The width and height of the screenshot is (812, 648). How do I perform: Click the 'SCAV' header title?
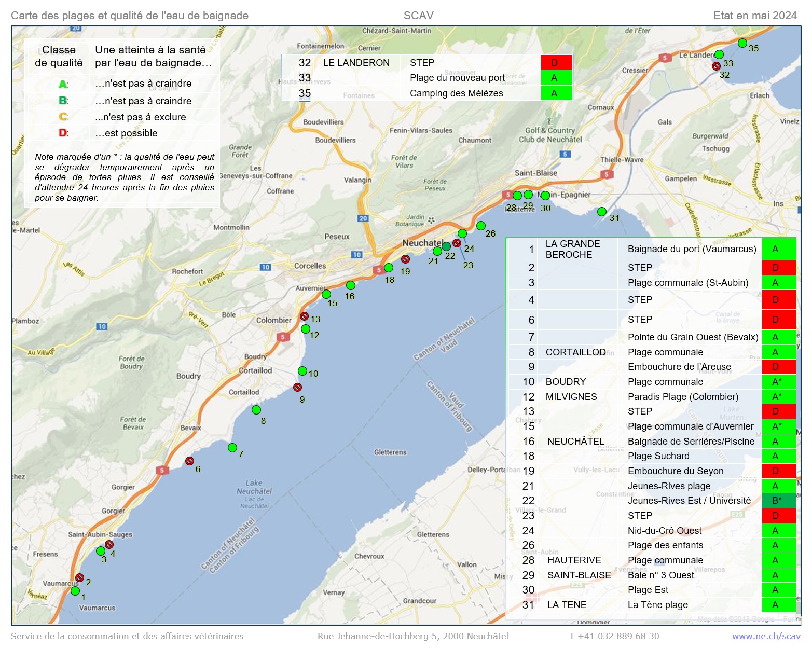pos(418,16)
